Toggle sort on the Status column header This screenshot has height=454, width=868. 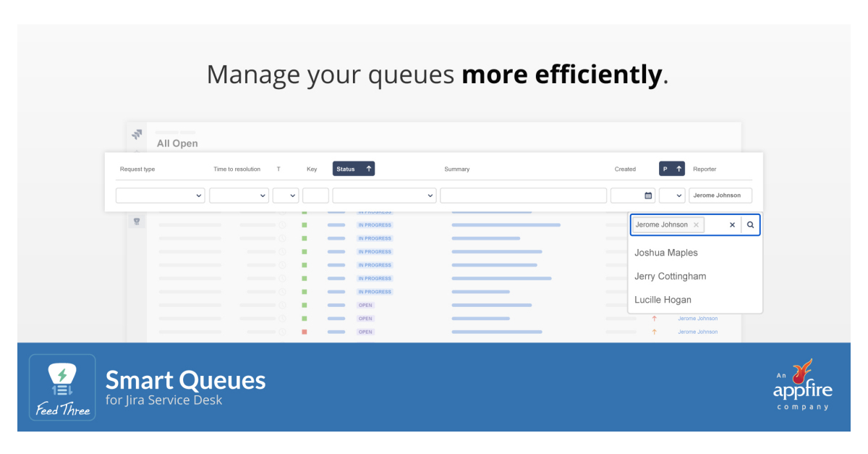click(x=354, y=169)
